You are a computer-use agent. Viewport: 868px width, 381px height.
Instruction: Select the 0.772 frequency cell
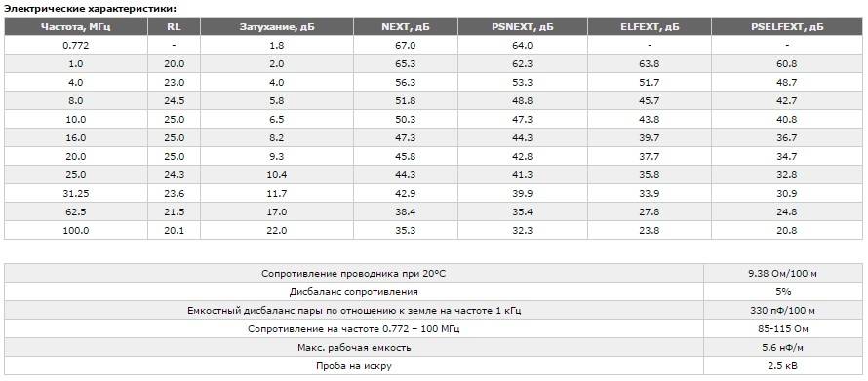tap(76, 46)
